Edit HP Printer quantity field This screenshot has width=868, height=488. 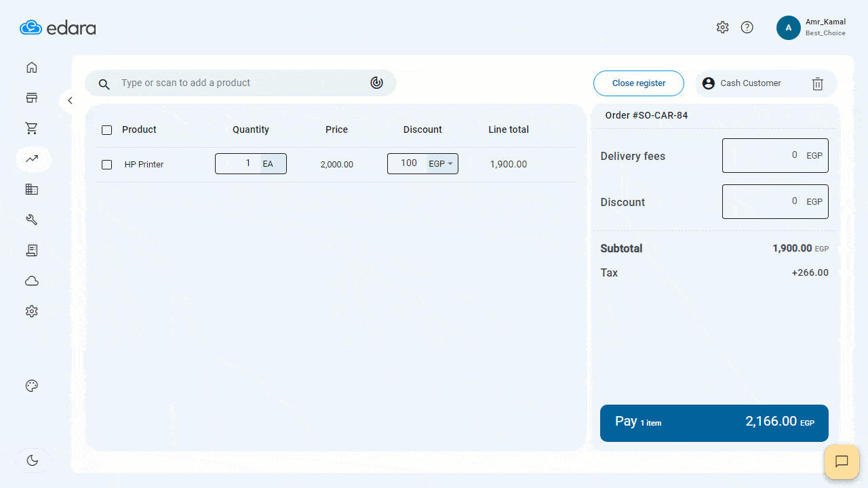[x=239, y=163]
